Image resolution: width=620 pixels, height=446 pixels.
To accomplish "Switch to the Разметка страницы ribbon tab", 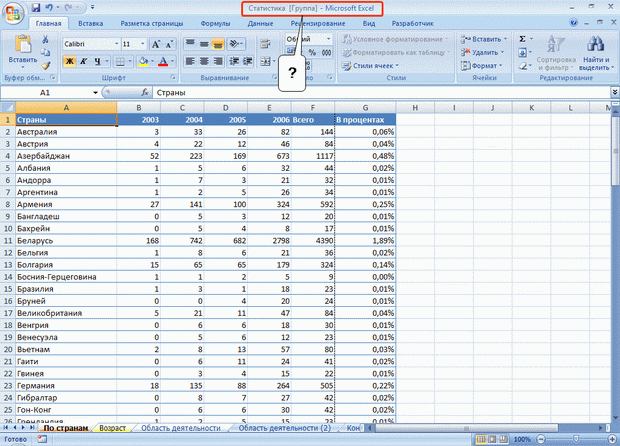I will pyautogui.click(x=152, y=23).
